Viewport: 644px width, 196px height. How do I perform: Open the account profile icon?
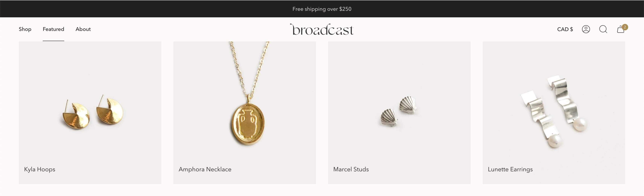click(586, 29)
